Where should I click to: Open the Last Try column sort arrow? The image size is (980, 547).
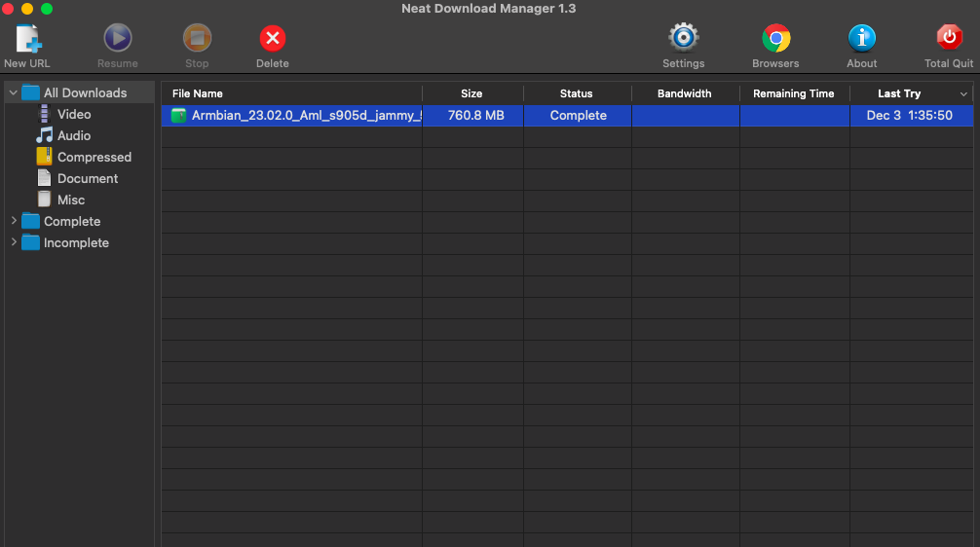tap(963, 94)
